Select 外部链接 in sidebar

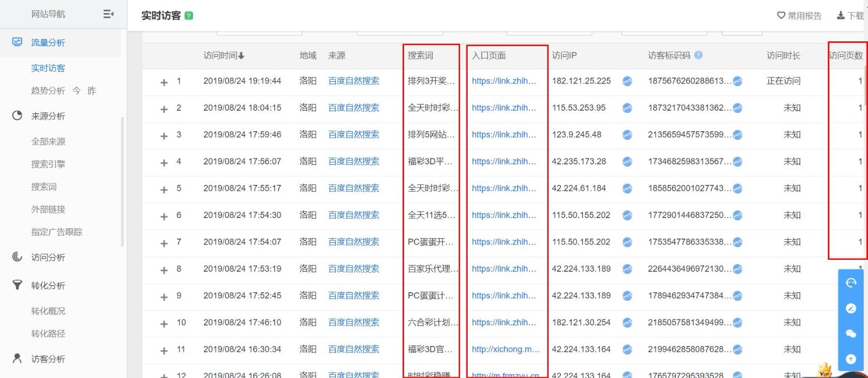(x=48, y=209)
